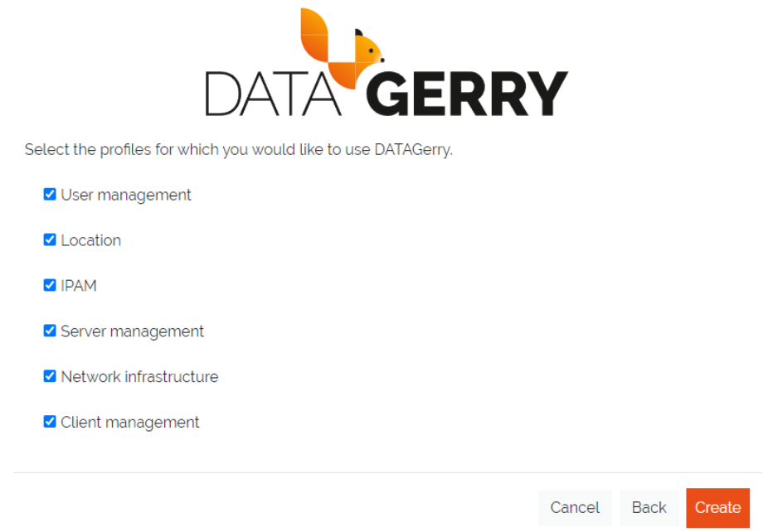This screenshot has width=768, height=532.
Task: Click the Client management label text
Action: pos(130,422)
